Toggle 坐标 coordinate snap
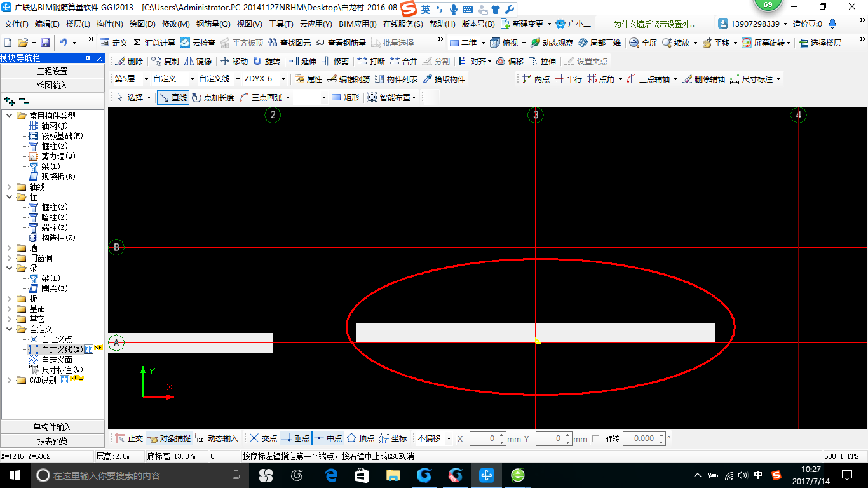The width and height of the screenshot is (868, 488). tap(393, 438)
